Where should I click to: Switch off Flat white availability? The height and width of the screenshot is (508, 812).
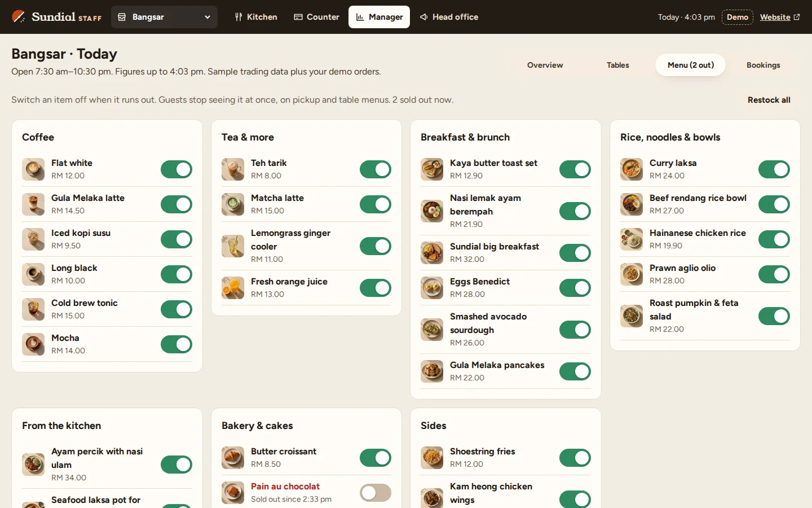click(176, 169)
